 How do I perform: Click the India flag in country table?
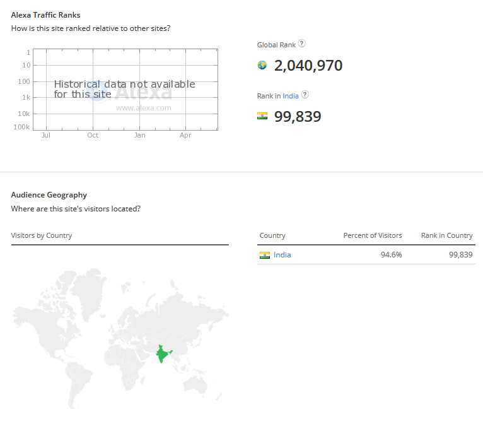point(265,255)
